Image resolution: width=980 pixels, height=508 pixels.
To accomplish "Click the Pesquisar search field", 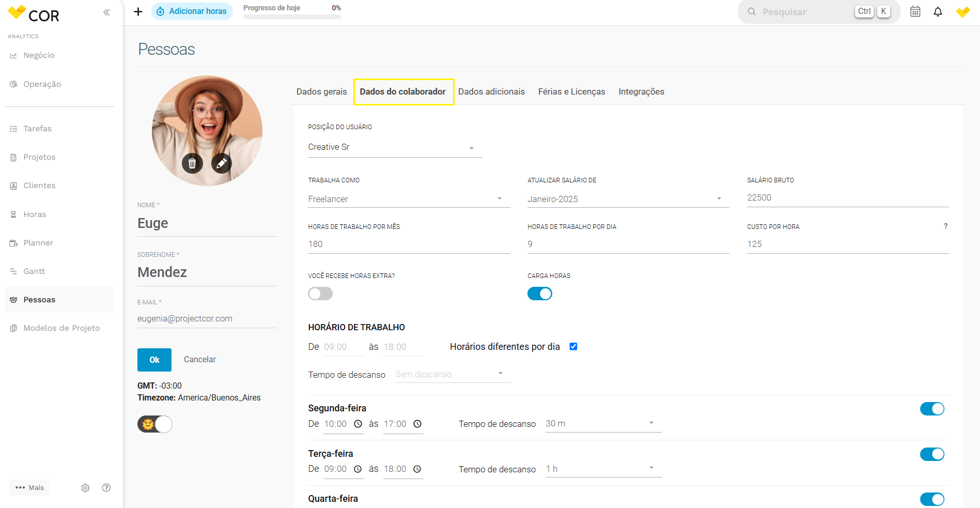I will [819, 11].
